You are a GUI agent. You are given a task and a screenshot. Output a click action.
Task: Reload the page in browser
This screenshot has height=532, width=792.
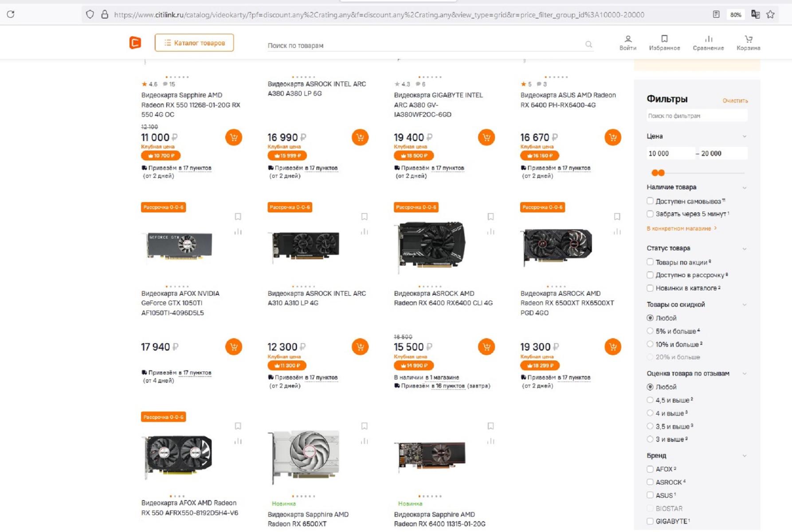[11, 14]
